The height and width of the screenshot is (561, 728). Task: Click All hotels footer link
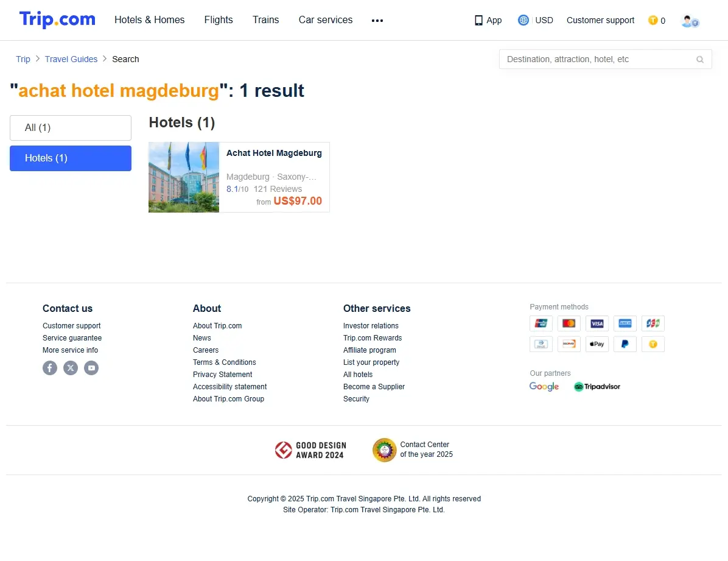click(x=358, y=375)
